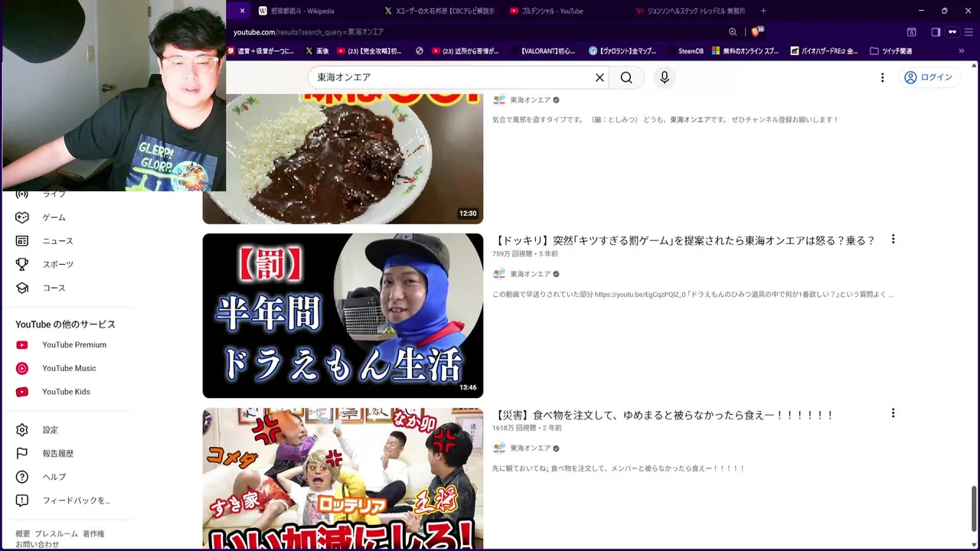Viewport: 980px width, 551px height.
Task: Open more options for the ドッキリ video
Action: (x=893, y=240)
